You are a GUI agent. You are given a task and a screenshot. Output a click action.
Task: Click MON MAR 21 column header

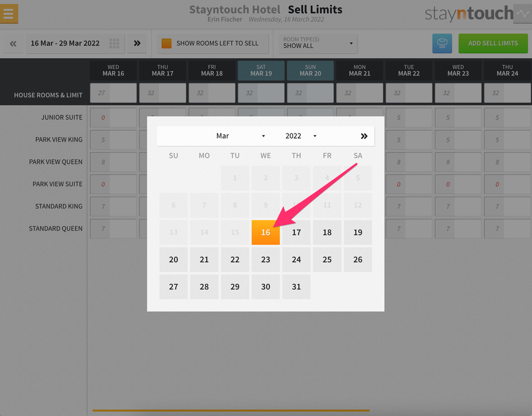pyautogui.click(x=360, y=70)
